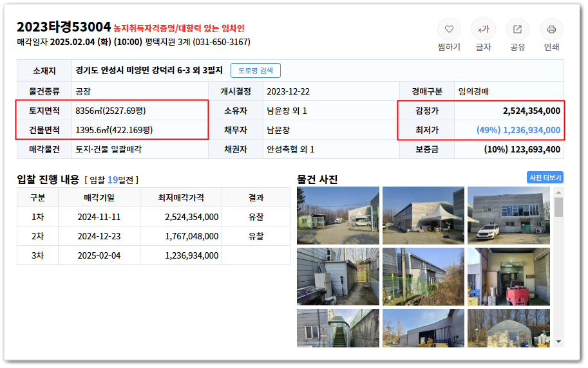Image resolution: width=588 pixels, height=368 pixels.
Task: Click the 유찰 result in 1차 row
Action: [x=256, y=217]
